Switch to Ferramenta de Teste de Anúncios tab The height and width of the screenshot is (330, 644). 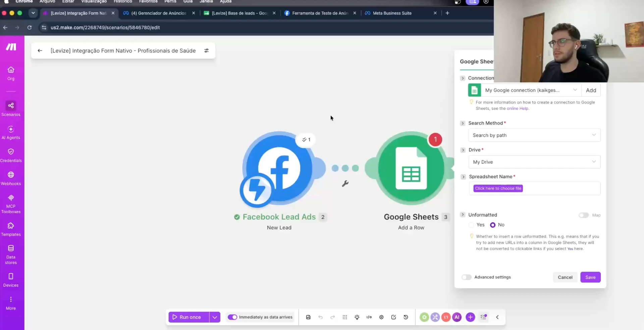(x=320, y=13)
